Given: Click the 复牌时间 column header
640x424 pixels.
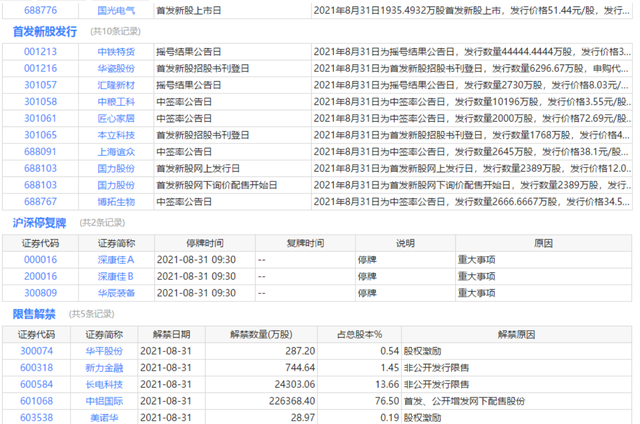Looking at the screenshot, I should (305, 243).
